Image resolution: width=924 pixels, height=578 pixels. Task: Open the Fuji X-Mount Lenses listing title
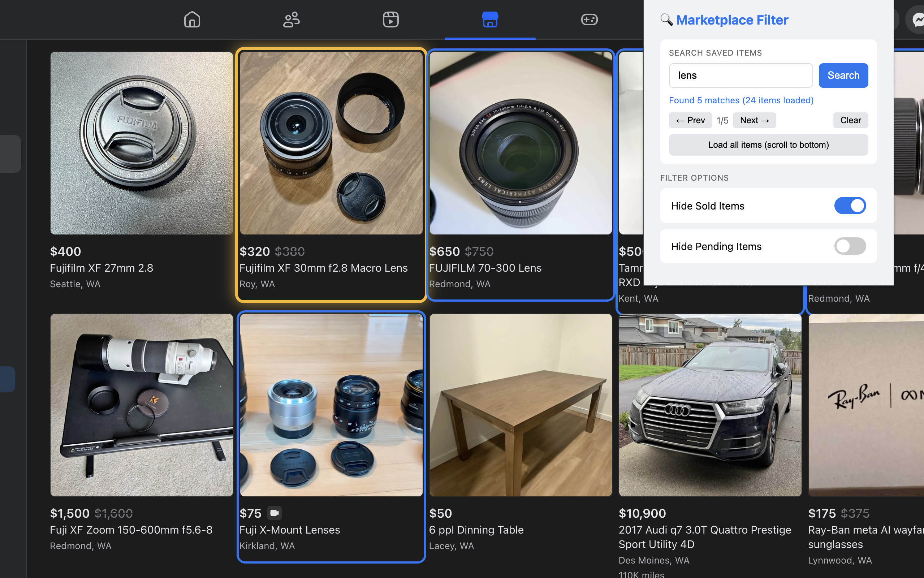pyautogui.click(x=289, y=530)
